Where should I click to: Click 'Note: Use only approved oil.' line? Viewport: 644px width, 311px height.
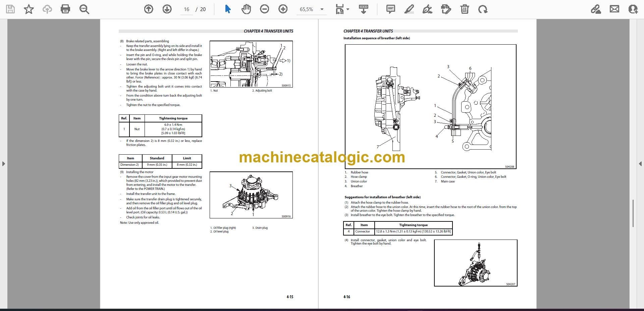(x=140, y=223)
